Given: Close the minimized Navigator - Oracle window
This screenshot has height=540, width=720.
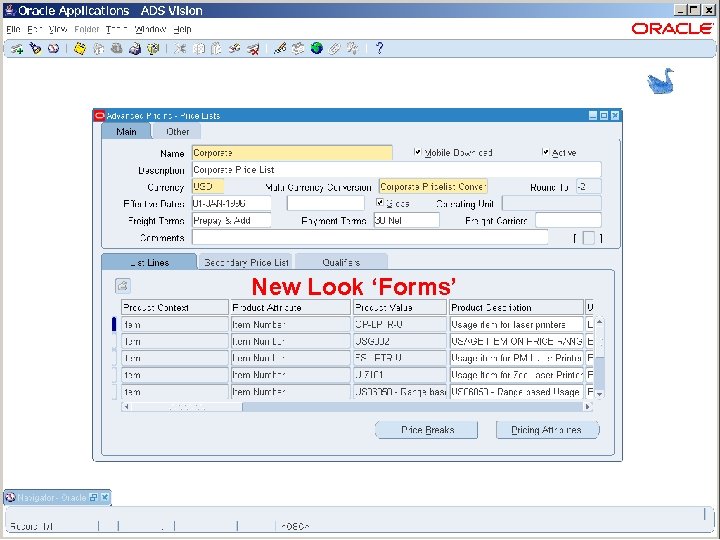Looking at the screenshot, I should click(105, 497).
